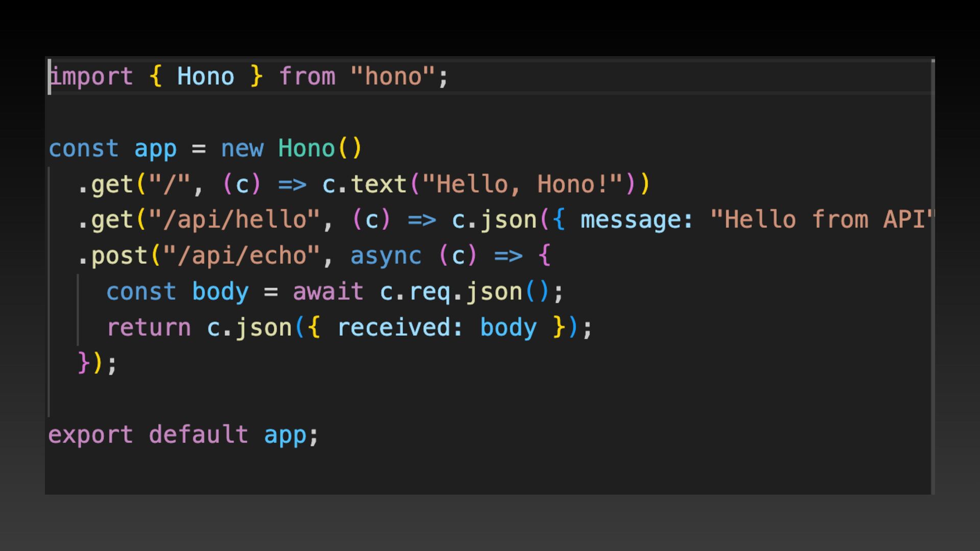The height and width of the screenshot is (551, 980).
Task: Click the vertical scrollbar at editor right edge
Action: (x=933, y=275)
